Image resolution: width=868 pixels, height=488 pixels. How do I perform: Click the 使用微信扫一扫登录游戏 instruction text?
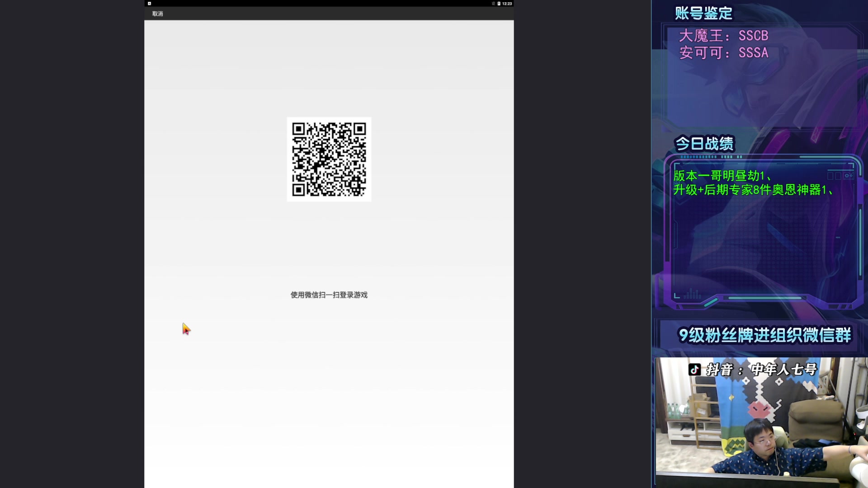click(329, 295)
